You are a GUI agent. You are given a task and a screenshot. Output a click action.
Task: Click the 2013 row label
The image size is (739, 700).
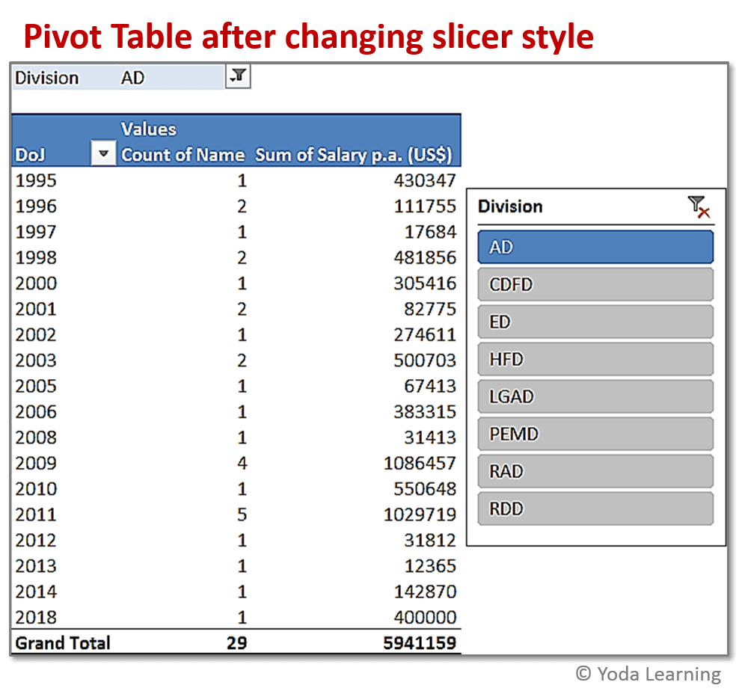pos(36,565)
